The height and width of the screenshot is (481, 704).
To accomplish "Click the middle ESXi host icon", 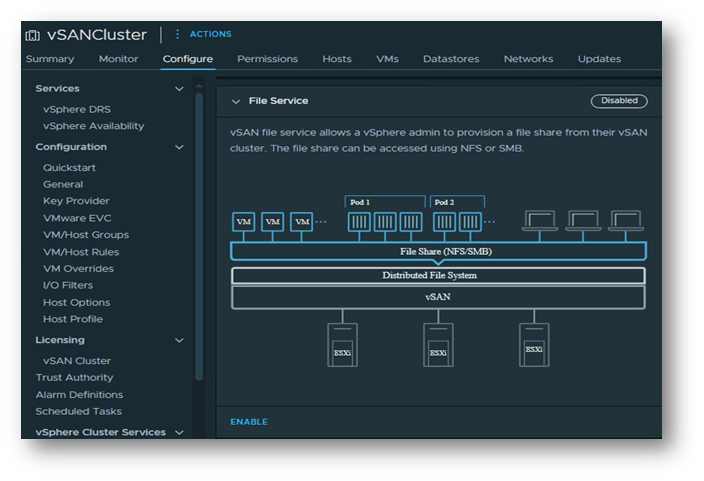I will 438,345.
